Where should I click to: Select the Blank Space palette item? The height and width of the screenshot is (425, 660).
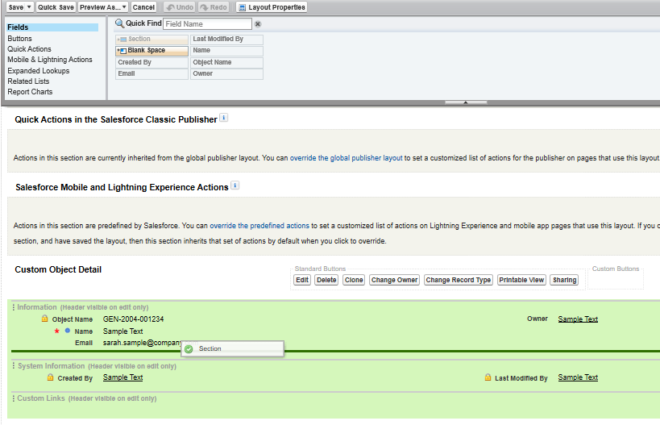click(x=151, y=50)
